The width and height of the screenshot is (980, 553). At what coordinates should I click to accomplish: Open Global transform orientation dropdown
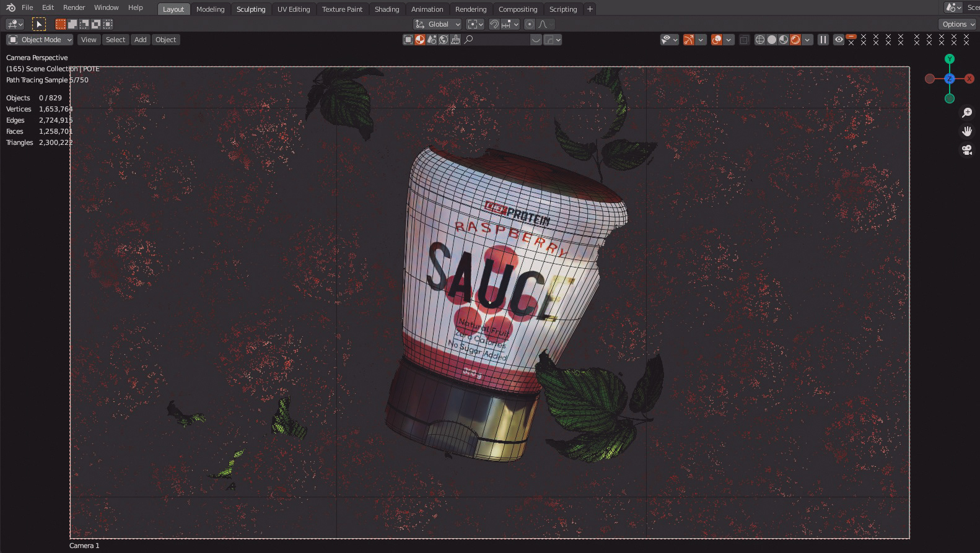[x=437, y=24]
